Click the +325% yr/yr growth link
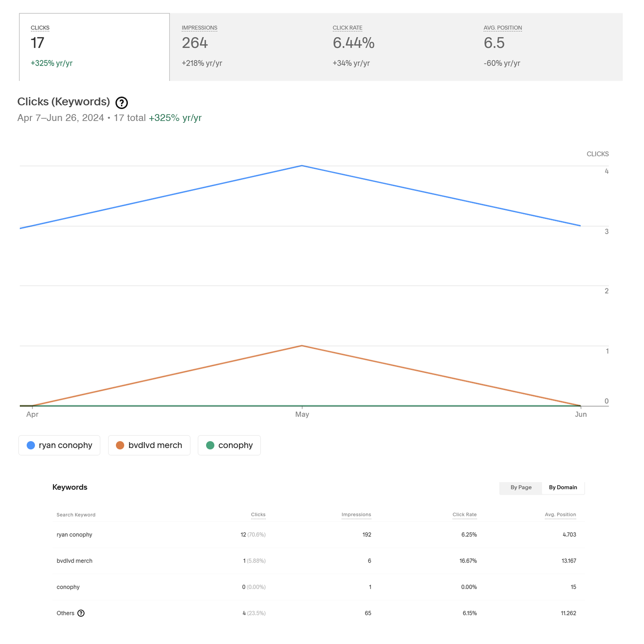This screenshot has height=644, width=644. 175,118
